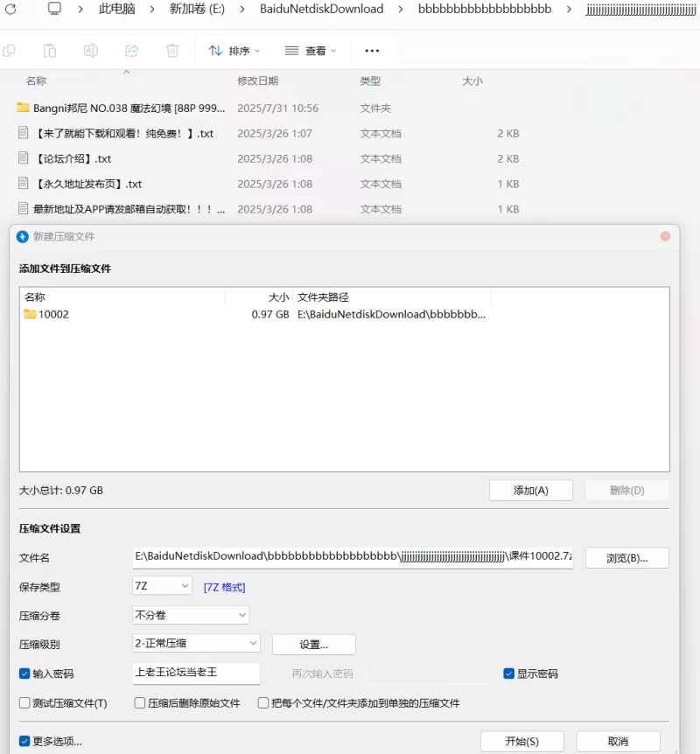Click the 浏览(B)... button

click(x=626, y=558)
